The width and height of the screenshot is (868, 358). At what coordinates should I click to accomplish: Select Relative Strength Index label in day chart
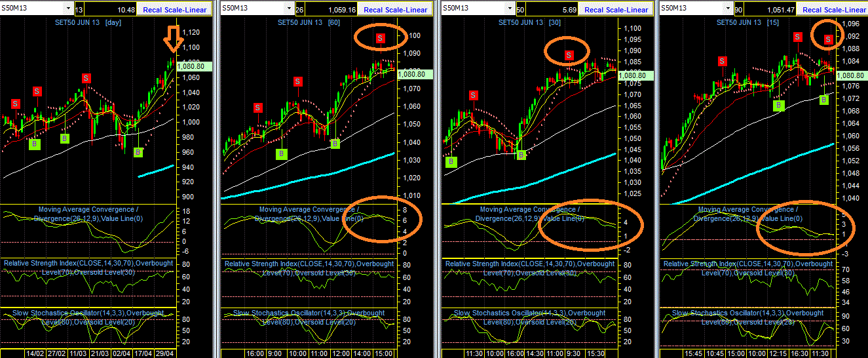[88, 268]
